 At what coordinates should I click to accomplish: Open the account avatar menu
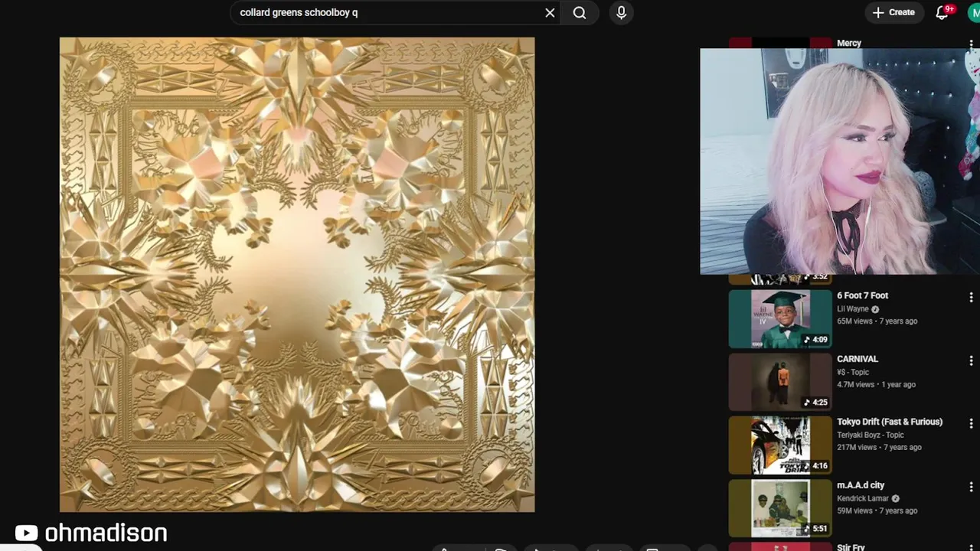[x=973, y=13]
